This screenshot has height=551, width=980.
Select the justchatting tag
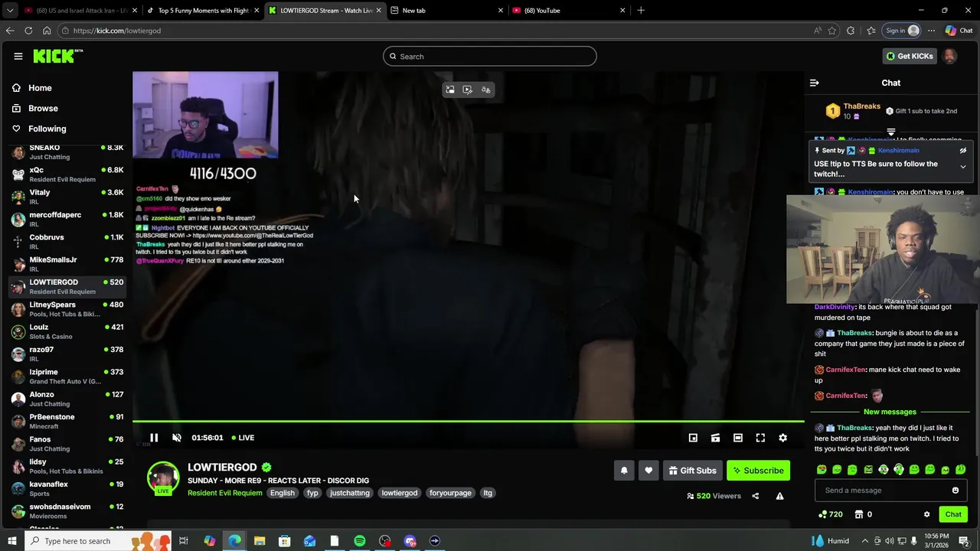click(350, 493)
